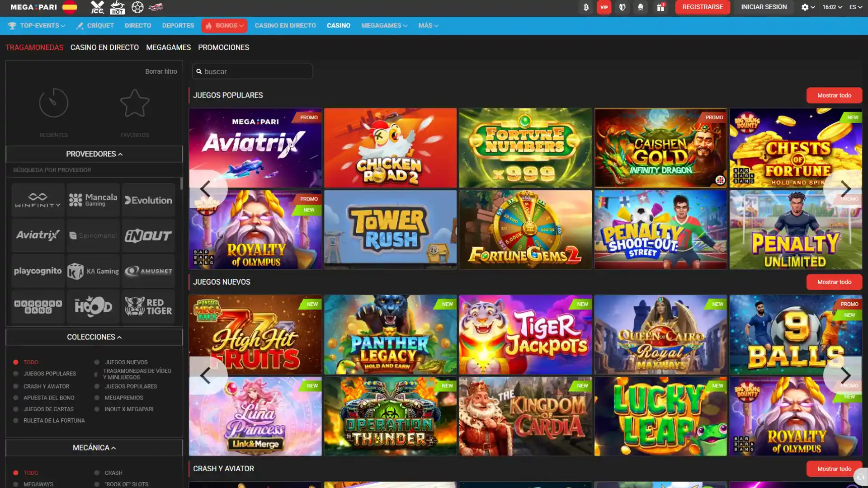Select Crash mechanic radio
Screen dimensions: 868x488
(x=97, y=473)
